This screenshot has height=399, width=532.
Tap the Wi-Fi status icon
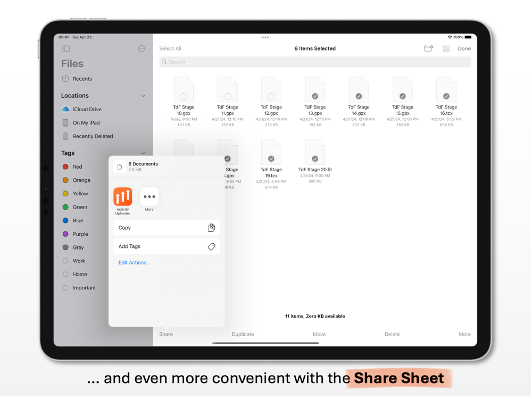click(450, 37)
